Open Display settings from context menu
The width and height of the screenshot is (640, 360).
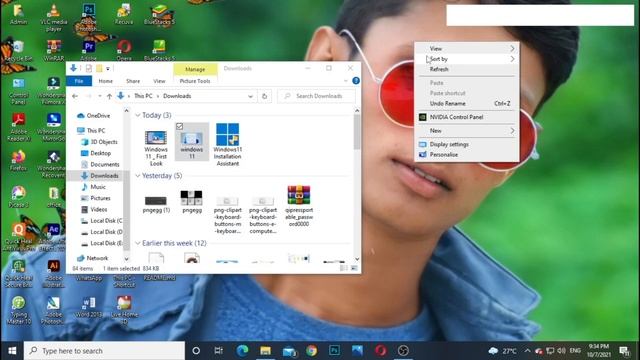pyautogui.click(x=467, y=144)
